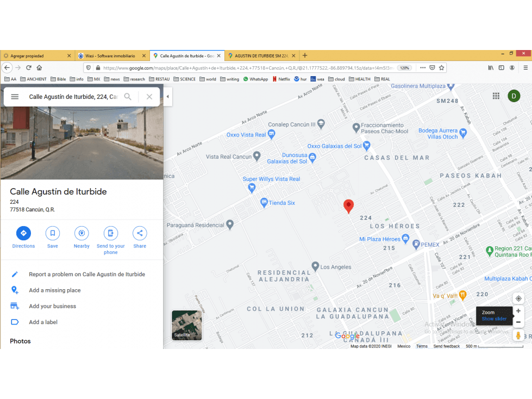Image resolution: width=532 pixels, height=399 pixels.
Task: Bookmark this page with the star
Action: point(441,67)
